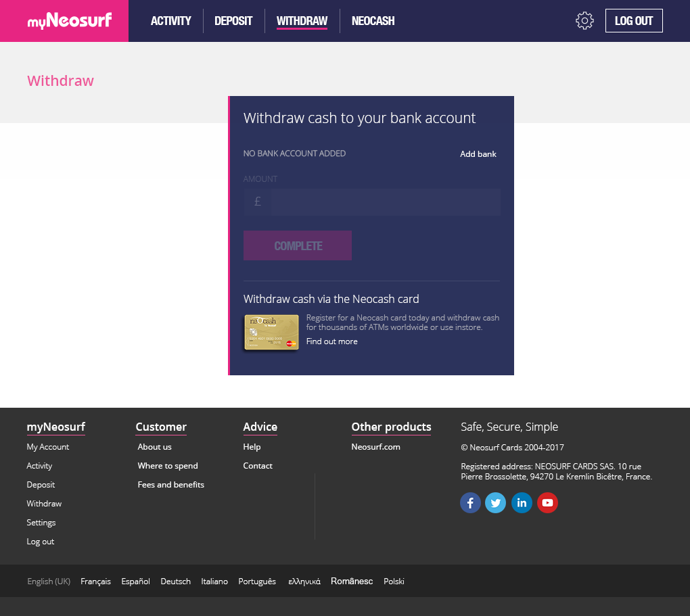
Task: Click the 'NO BANK ACCOUNT ADDED' text
Action: tap(294, 153)
